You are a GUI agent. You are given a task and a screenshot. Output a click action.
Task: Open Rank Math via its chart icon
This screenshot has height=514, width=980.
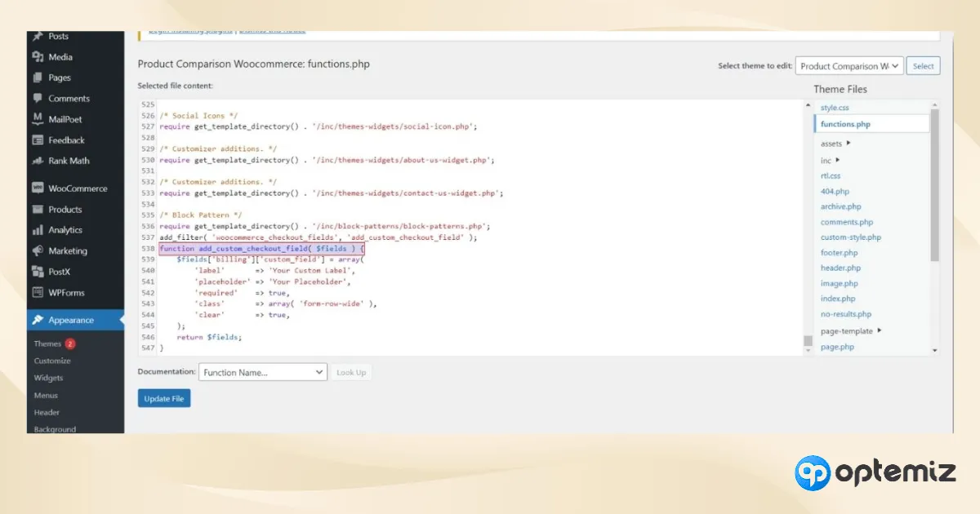coord(38,161)
